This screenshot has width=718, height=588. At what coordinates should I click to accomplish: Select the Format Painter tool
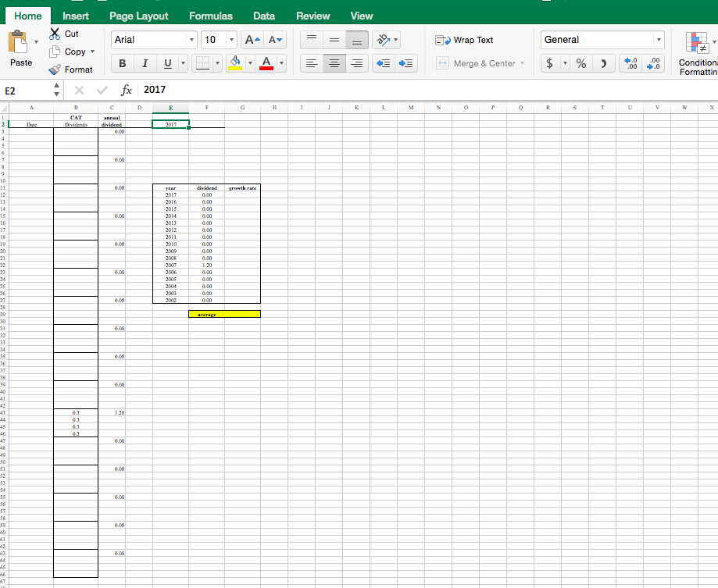point(73,69)
